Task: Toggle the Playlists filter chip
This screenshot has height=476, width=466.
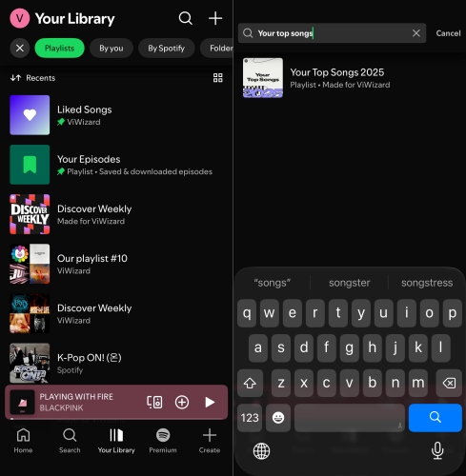Action: (x=59, y=49)
